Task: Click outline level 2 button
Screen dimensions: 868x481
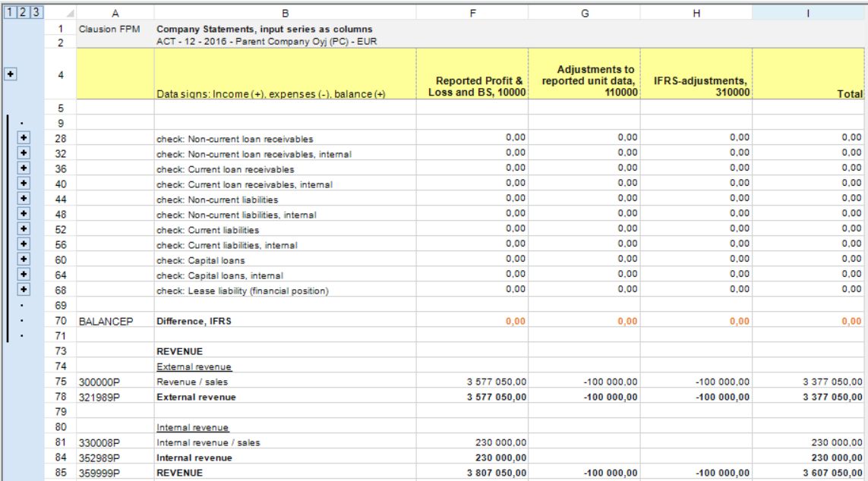Action: [x=23, y=12]
